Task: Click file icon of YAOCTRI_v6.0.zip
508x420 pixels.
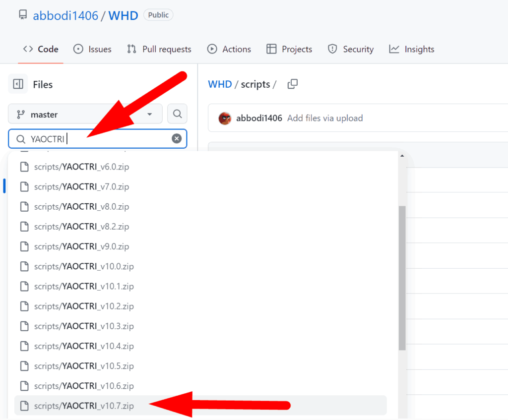Action: coord(24,167)
